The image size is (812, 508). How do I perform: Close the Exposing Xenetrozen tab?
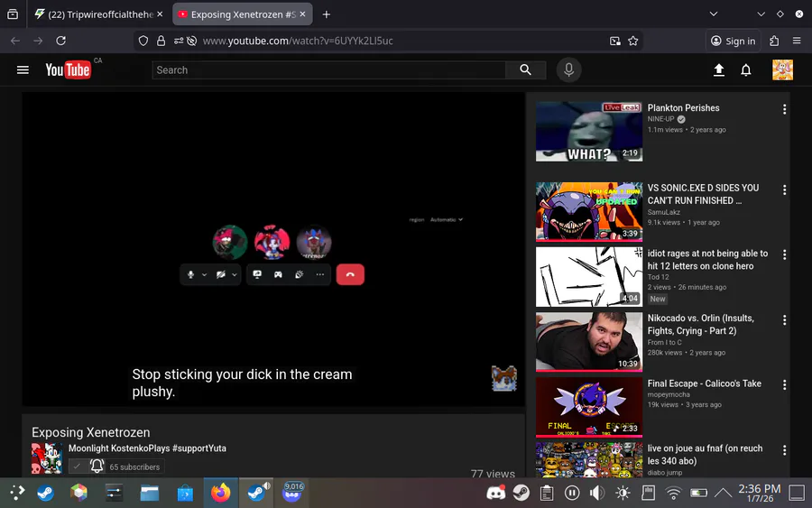pyautogui.click(x=303, y=14)
